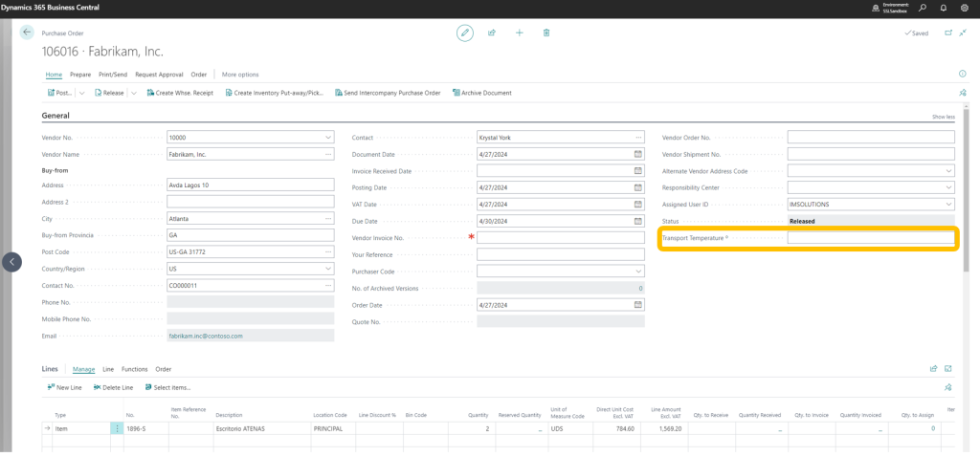980x457 pixels.
Task: Show More options
Action: coord(240,75)
